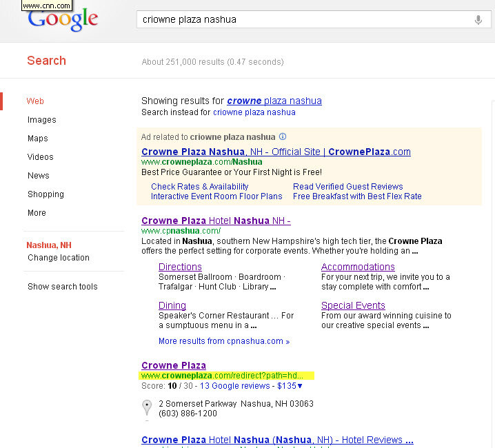Click About 251,000 results text
Viewport: 495px width, 448px height.
tap(212, 62)
